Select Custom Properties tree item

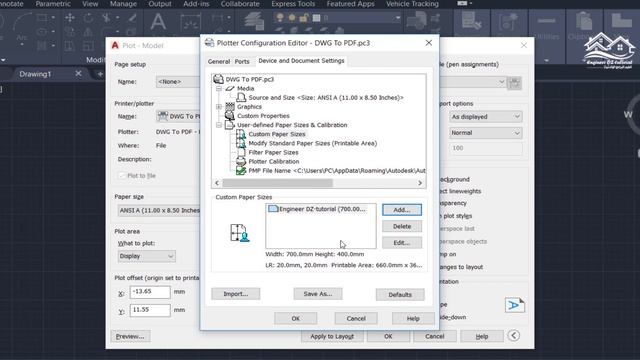[263, 116]
